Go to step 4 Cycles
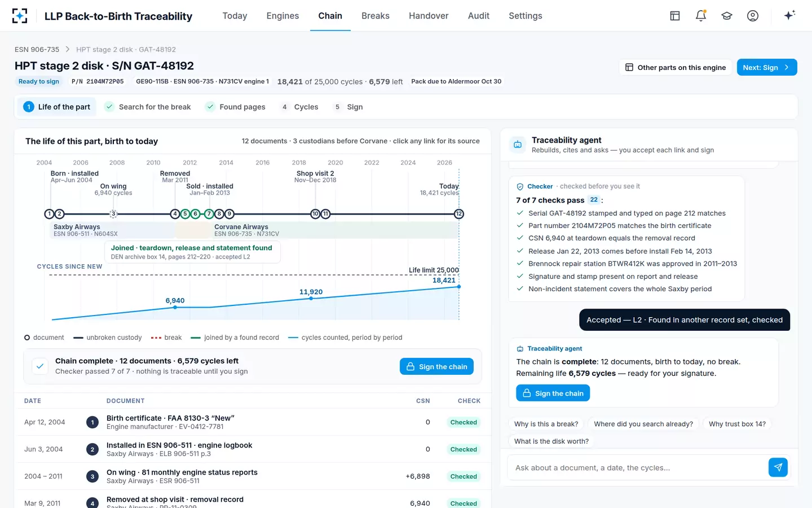Screen dimensions: 812x508 click(300, 107)
